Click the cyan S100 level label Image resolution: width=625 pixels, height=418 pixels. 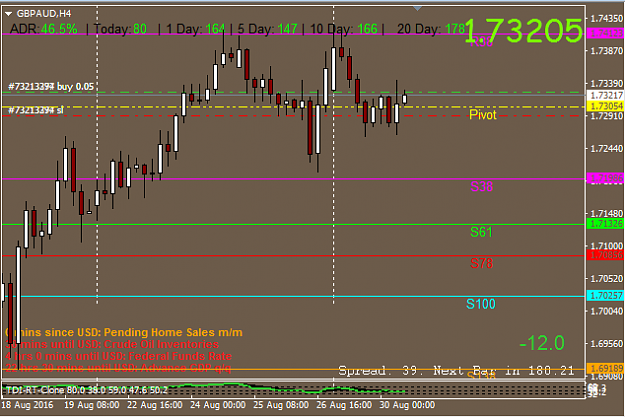point(481,304)
